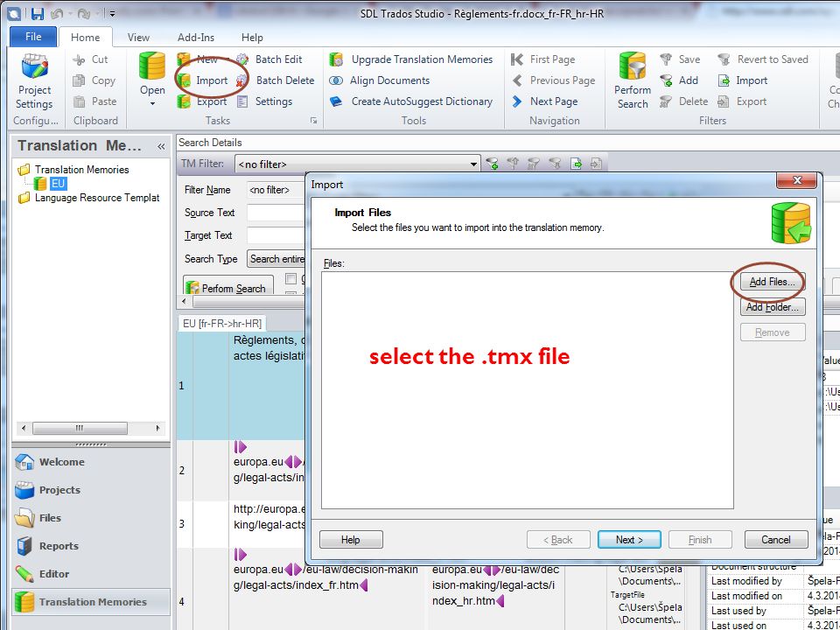This screenshot has width=840, height=630.
Task: Open the TM Filter dropdown
Action: click(473, 164)
